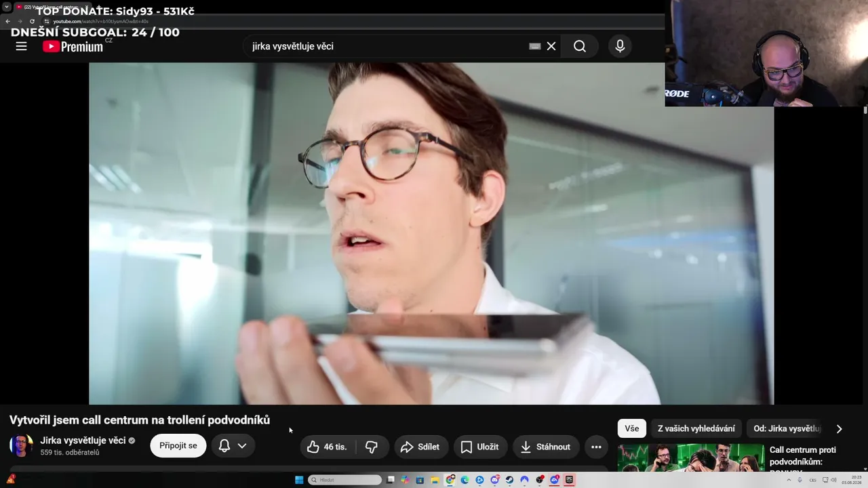Open the volume control in system tray
This screenshot has height=488, width=868.
point(835,480)
